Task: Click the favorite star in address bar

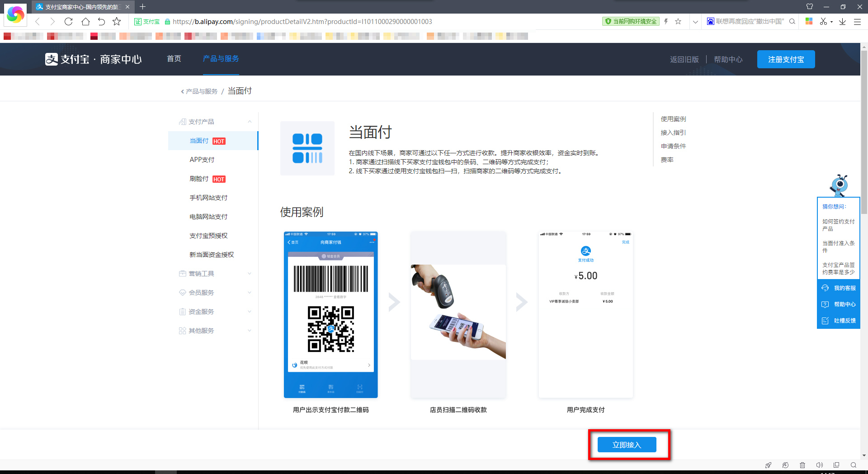Action: point(678,21)
